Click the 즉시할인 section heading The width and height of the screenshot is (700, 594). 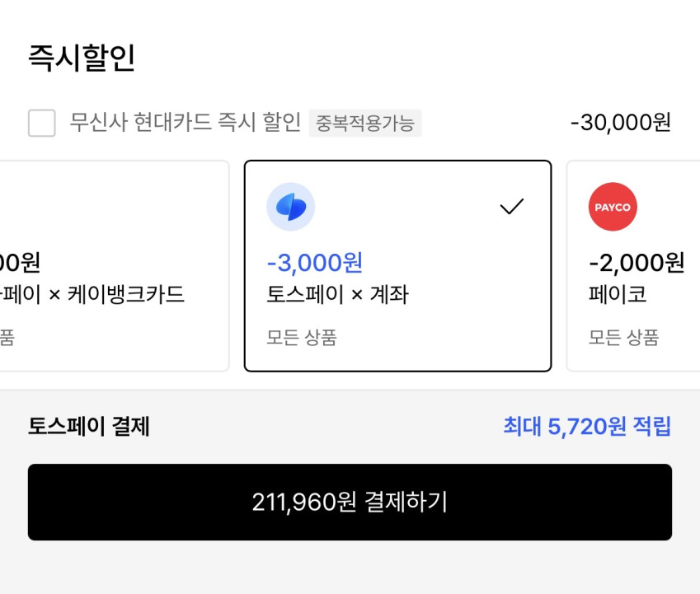pos(82,58)
